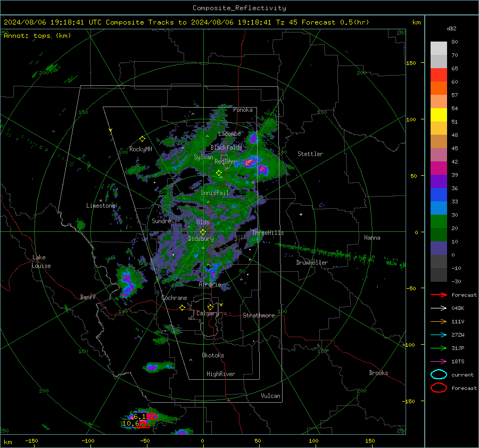Click the Cochrane city label

point(174,298)
